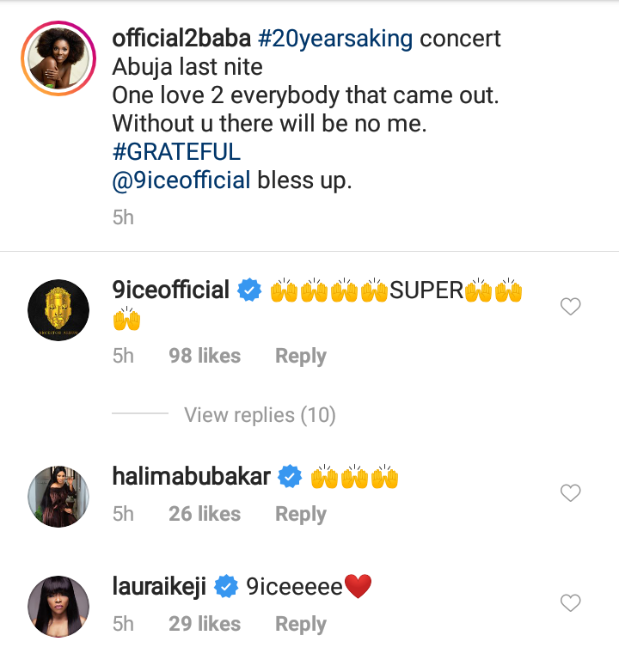Open lauraikeji's avatar
The height and width of the screenshot is (672, 619).
coord(58,607)
